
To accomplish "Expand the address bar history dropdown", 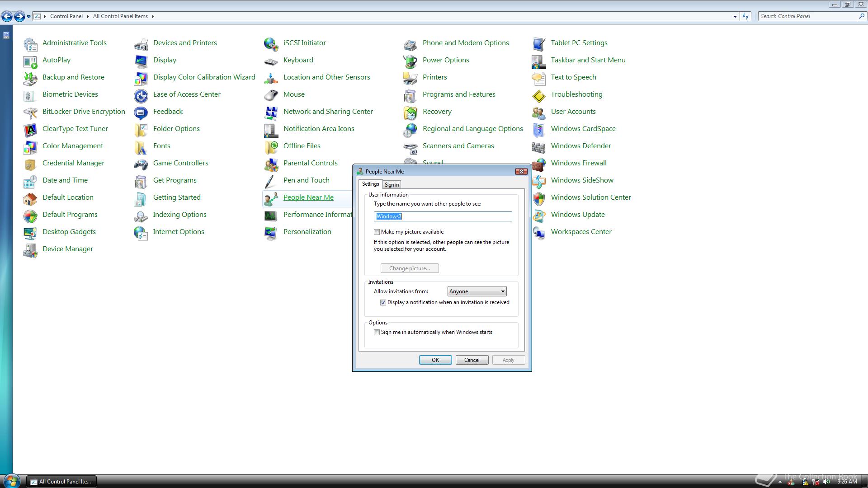I will click(735, 16).
